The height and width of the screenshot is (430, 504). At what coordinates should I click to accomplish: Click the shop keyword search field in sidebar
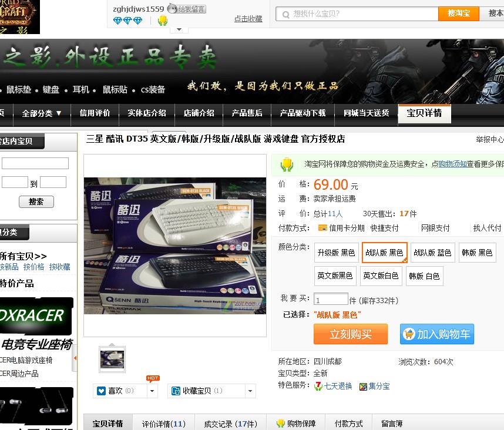[35, 163]
